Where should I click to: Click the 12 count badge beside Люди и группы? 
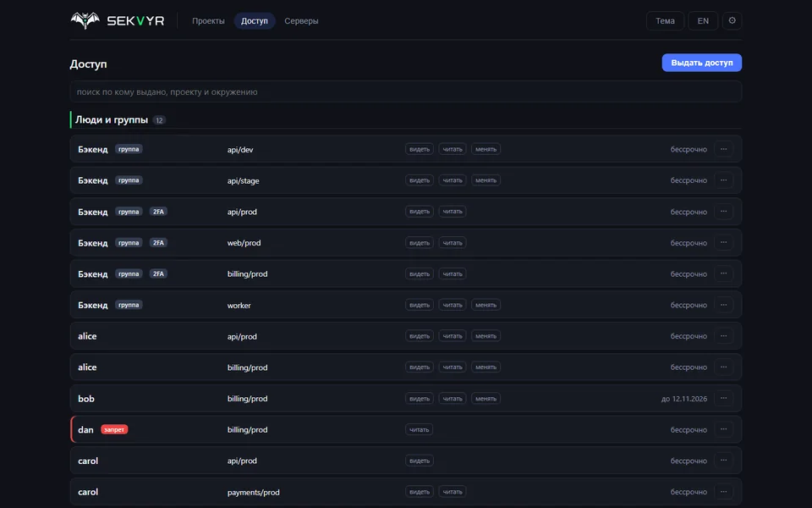coord(159,120)
